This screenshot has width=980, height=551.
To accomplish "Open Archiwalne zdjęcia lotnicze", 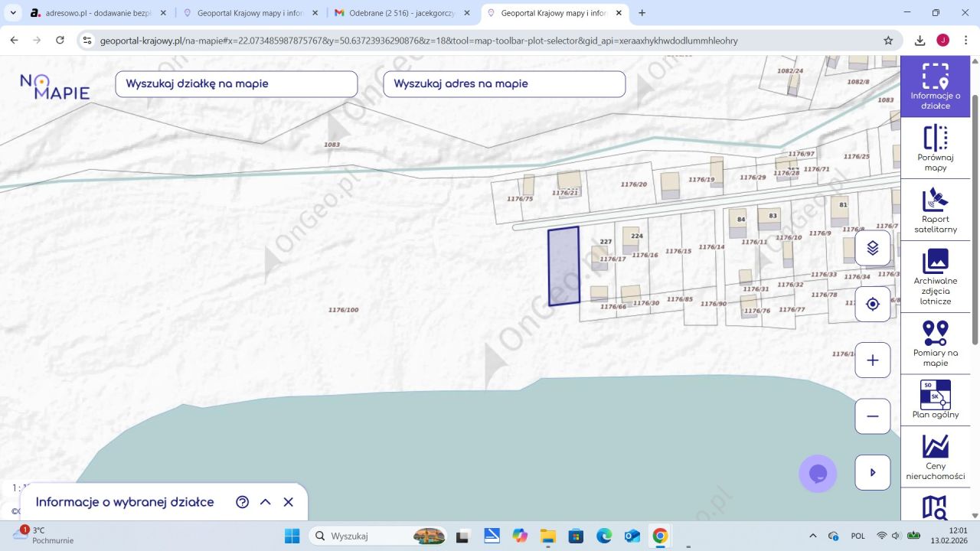I will (x=936, y=277).
